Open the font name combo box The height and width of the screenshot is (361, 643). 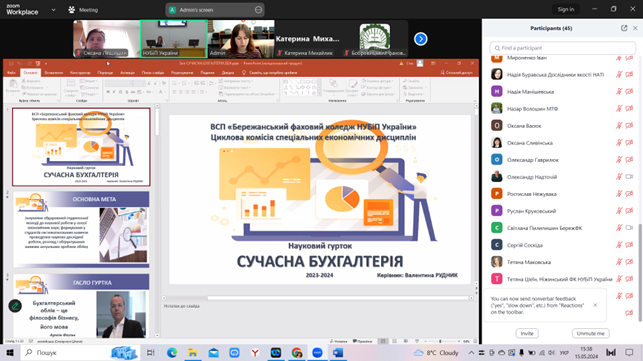click(x=118, y=83)
